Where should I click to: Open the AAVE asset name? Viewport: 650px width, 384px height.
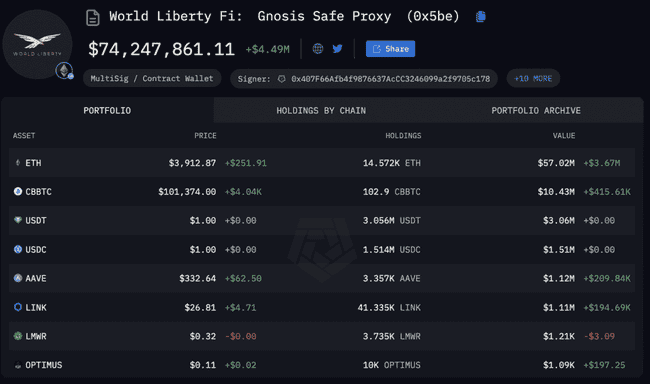[x=36, y=279]
